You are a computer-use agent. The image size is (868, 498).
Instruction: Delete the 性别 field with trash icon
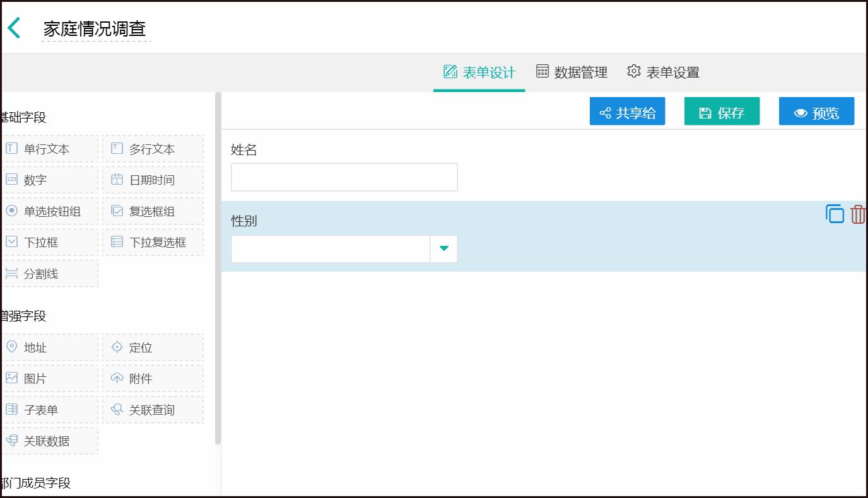point(858,214)
